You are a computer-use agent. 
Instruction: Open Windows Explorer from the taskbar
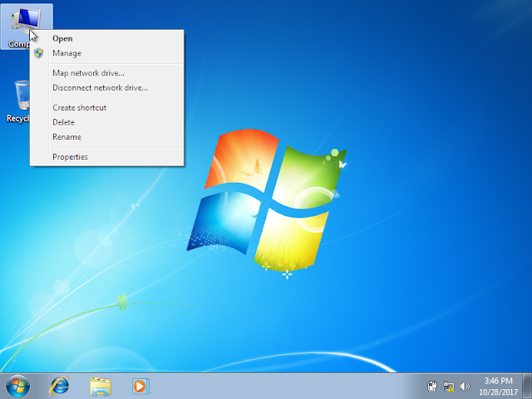coord(101,387)
